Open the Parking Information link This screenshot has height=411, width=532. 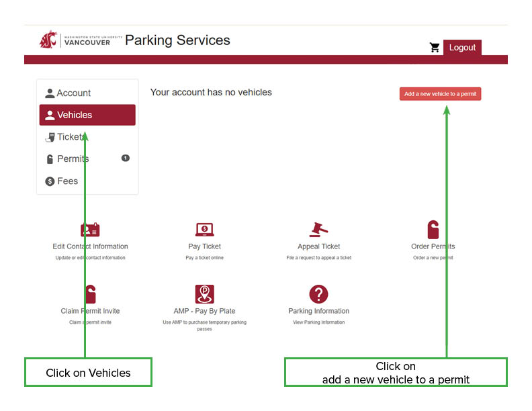[x=318, y=311]
